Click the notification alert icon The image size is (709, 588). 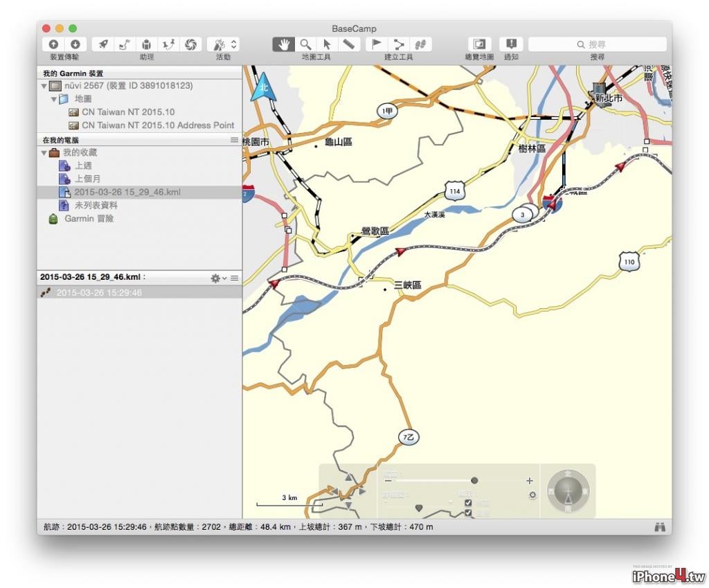pyautogui.click(x=511, y=44)
